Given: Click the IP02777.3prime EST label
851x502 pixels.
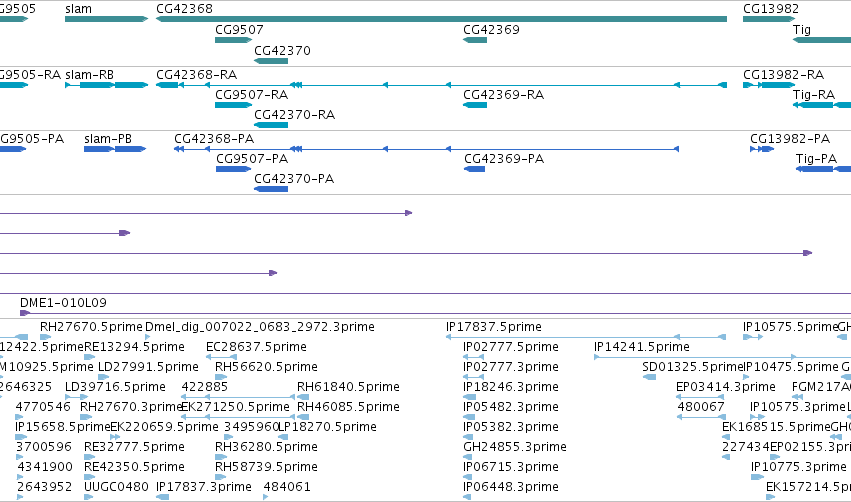Looking at the screenshot, I should tap(511, 367).
